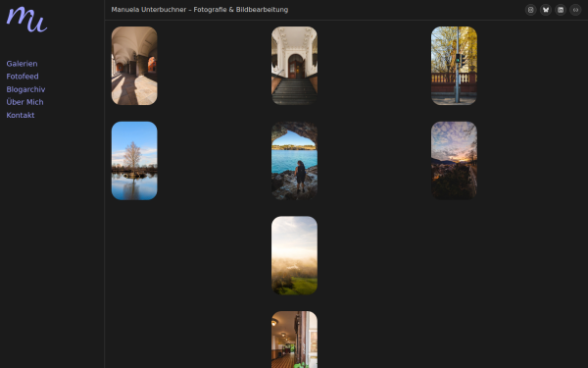Open the traffic light autumn photo

click(454, 66)
